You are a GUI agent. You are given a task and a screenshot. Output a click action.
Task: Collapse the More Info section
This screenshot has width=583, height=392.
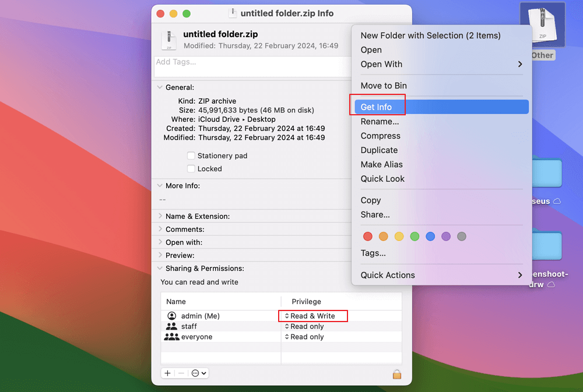(x=160, y=185)
